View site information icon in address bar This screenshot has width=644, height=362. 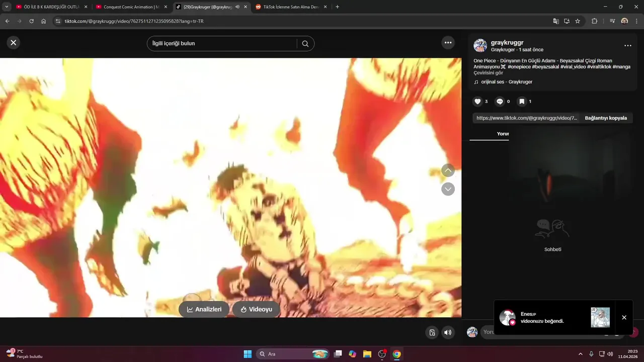coord(58,21)
